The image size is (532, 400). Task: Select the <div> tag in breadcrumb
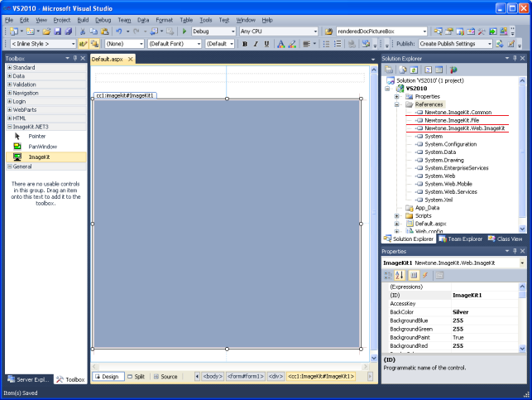(276, 376)
